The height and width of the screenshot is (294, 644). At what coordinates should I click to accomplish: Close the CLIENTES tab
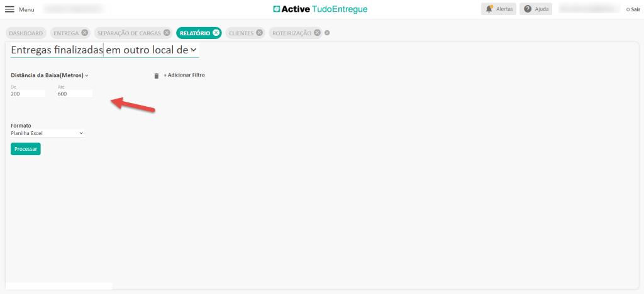tap(259, 33)
